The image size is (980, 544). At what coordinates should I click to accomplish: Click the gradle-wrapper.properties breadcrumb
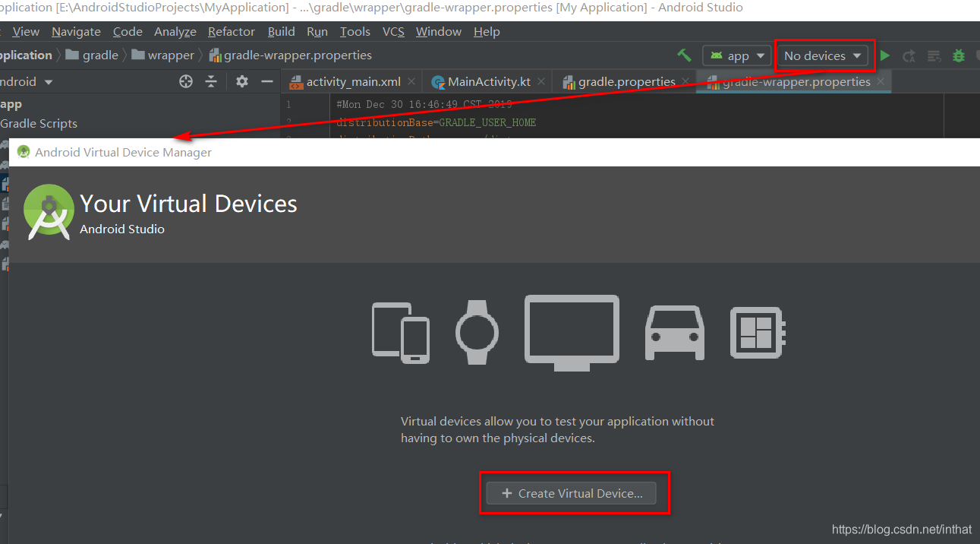(290, 55)
